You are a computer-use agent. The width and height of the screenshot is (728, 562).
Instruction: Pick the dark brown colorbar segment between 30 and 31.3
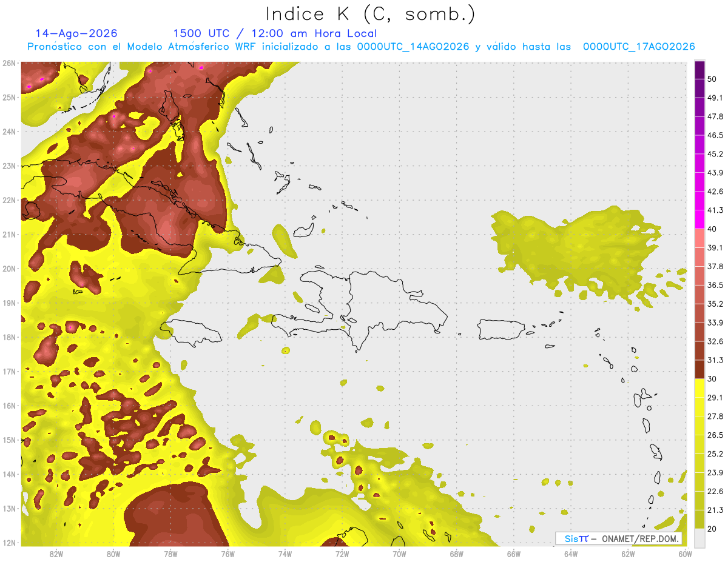(x=699, y=369)
